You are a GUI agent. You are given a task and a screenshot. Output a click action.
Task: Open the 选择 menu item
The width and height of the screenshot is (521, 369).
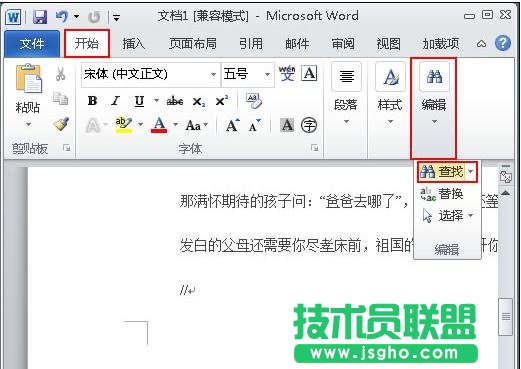(x=447, y=216)
